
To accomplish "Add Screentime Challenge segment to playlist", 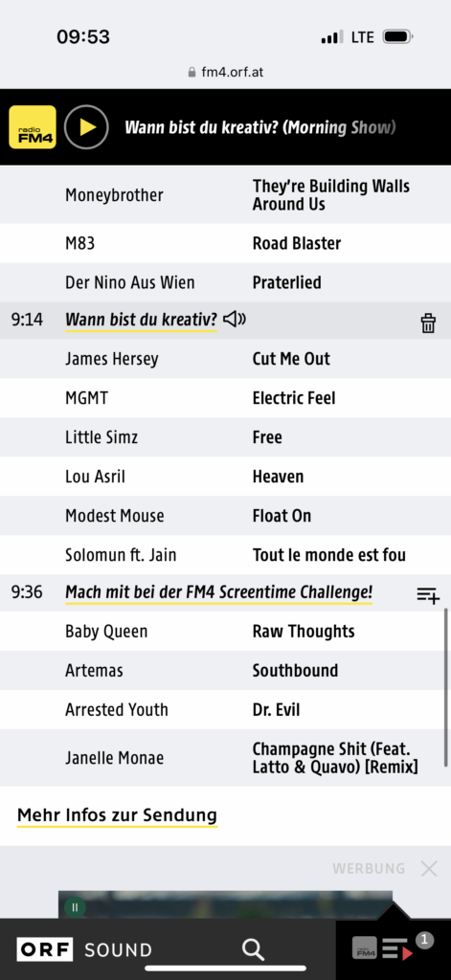I will point(428,595).
